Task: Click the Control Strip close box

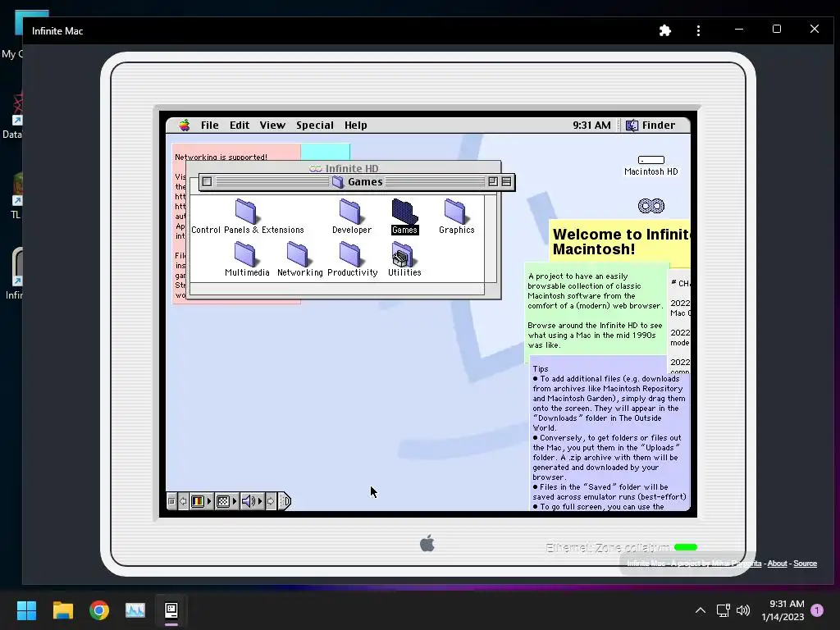Action: click(171, 501)
